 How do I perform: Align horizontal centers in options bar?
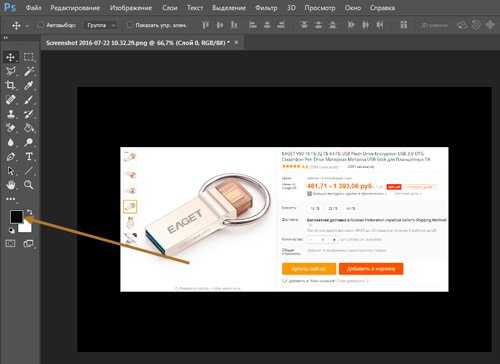(267, 25)
